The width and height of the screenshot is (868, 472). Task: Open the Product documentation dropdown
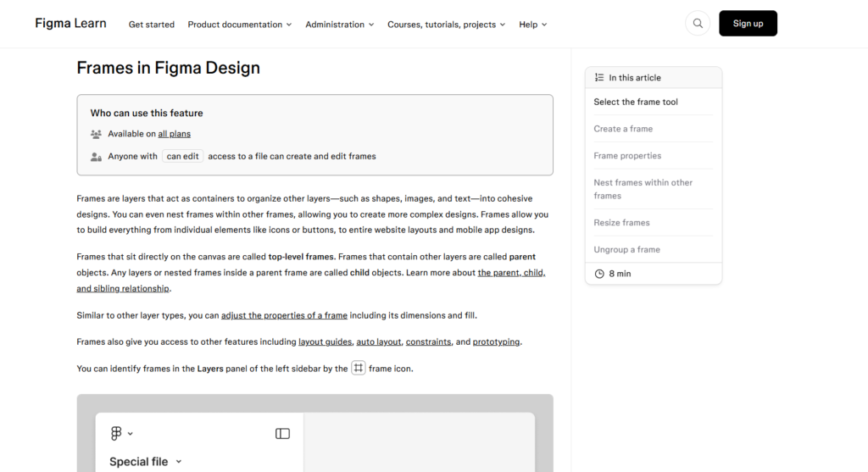(x=240, y=25)
